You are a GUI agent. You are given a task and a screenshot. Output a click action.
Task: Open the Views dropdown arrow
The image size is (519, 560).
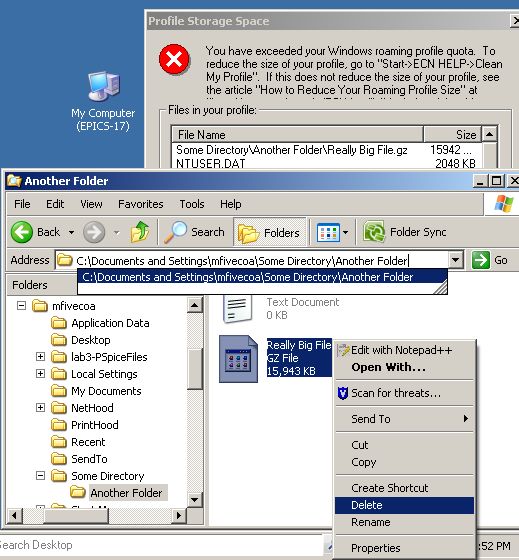pyautogui.click(x=345, y=232)
